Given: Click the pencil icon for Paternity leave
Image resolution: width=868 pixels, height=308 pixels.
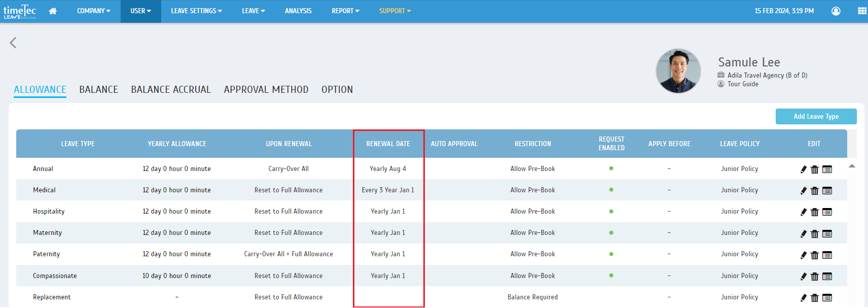Looking at the screenshot, I should [x=803, y=255].
